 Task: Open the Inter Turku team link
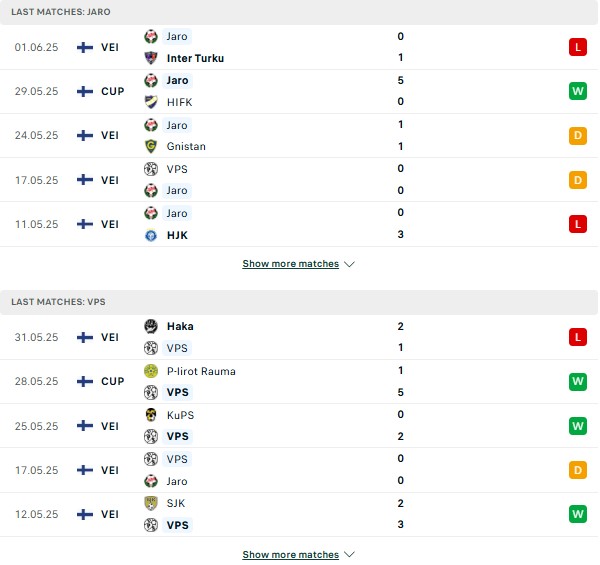[195, 58]
